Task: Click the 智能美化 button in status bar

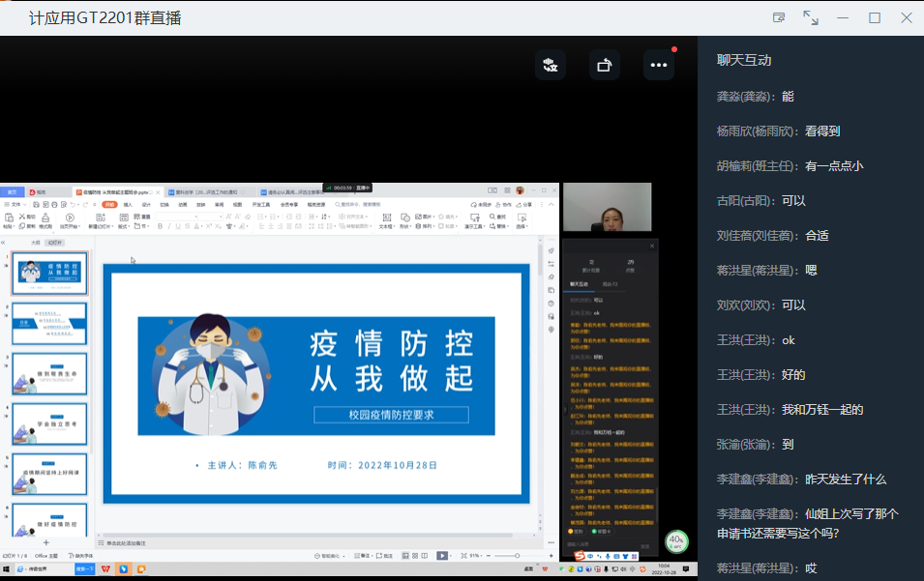Action: 329,556
